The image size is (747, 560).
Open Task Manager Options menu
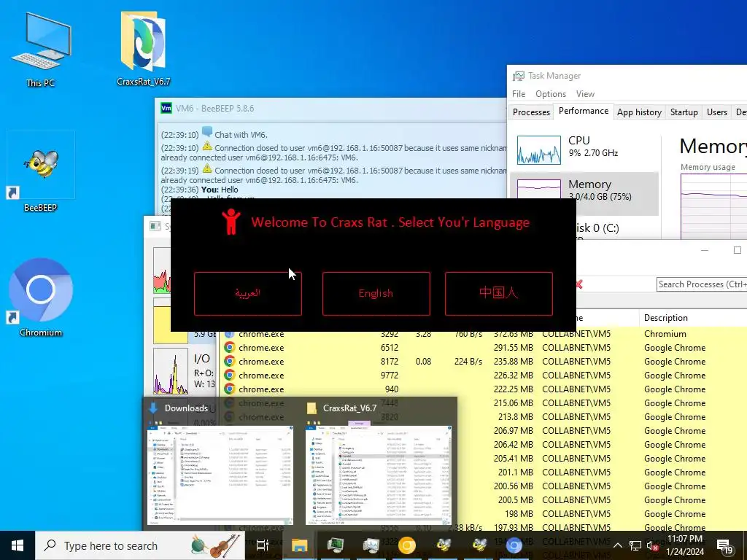pyautogui.click(x=550, y=94)
